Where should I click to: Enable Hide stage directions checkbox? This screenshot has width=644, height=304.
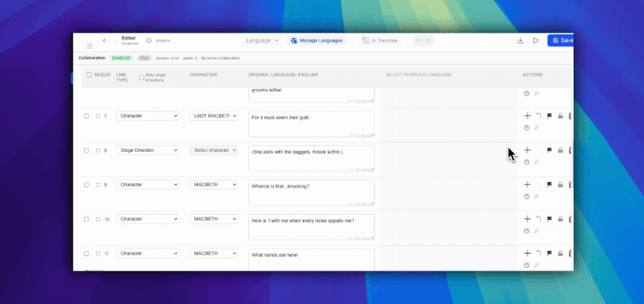click(x=142, y=77)
